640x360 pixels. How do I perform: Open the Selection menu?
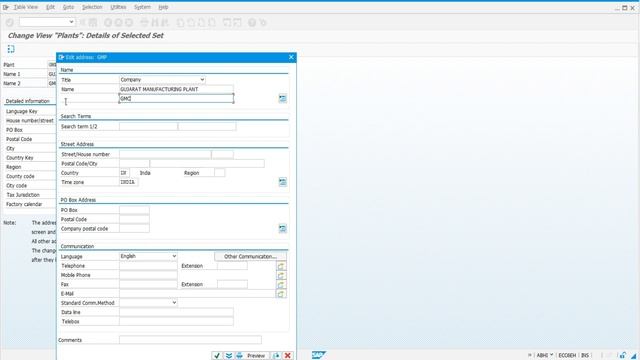92,7
